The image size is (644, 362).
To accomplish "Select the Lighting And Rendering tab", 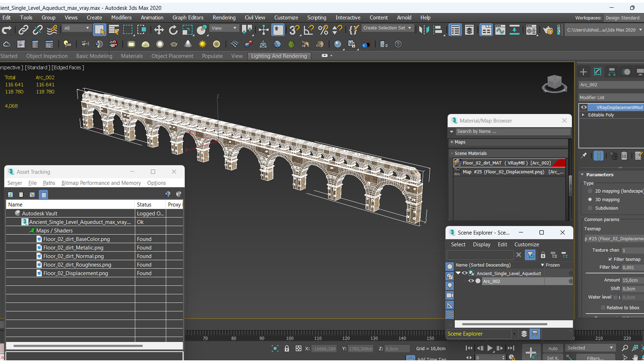I will [x=279, y=56].
